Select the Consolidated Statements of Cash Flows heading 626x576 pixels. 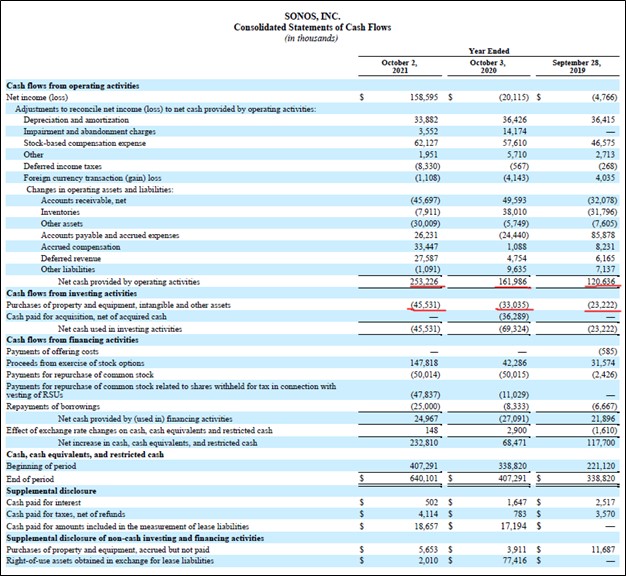[x=312, y=27]
